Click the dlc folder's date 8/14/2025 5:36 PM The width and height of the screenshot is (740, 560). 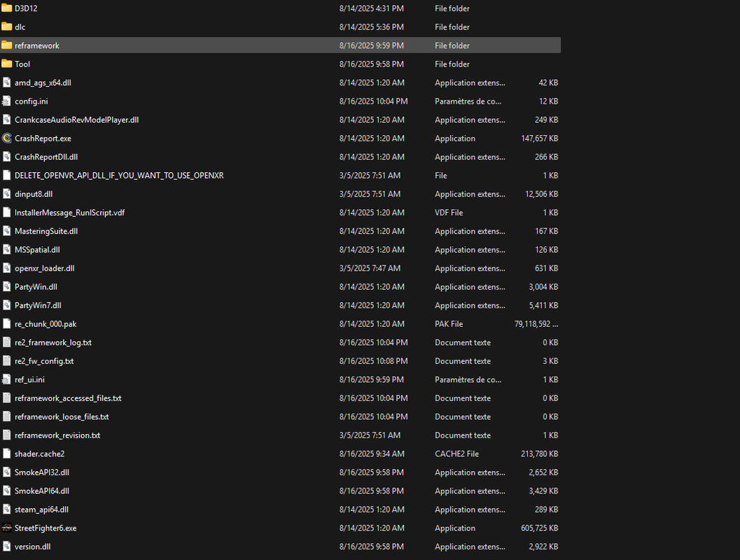point(372,27)
